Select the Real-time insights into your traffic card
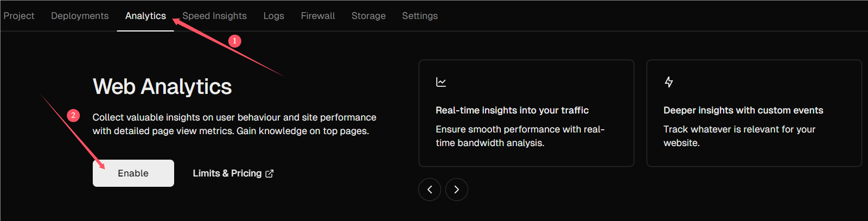This screenshot has height=221, width=868. [526, 113]
